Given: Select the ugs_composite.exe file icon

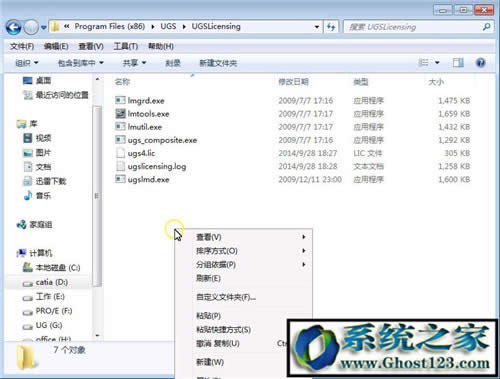Looking at the screenshot, I should 120,139.
